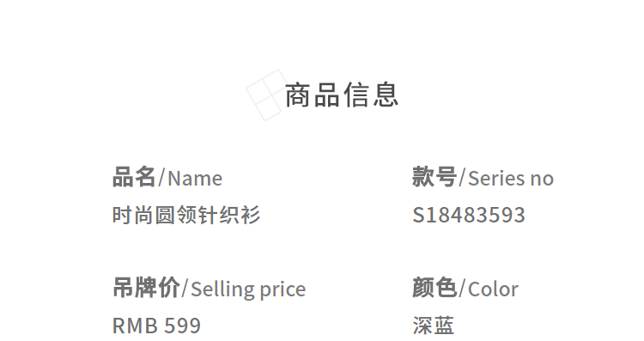Screen dimensions: 644x341
Task: Click the word Series in the label
Action: point(496,179)
